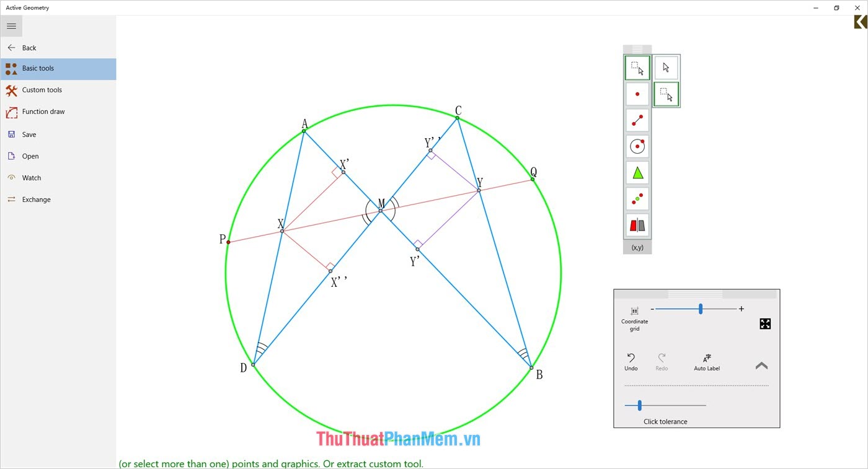Screen dimensions: 868x469
Task: Click point M on the diagram
Action: coord(380,211)
